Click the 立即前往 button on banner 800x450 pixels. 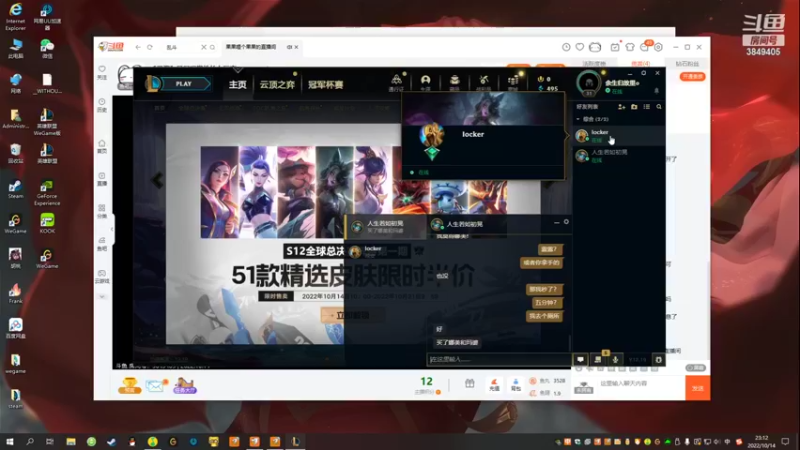pyautogui.click(x=352, y=315)
